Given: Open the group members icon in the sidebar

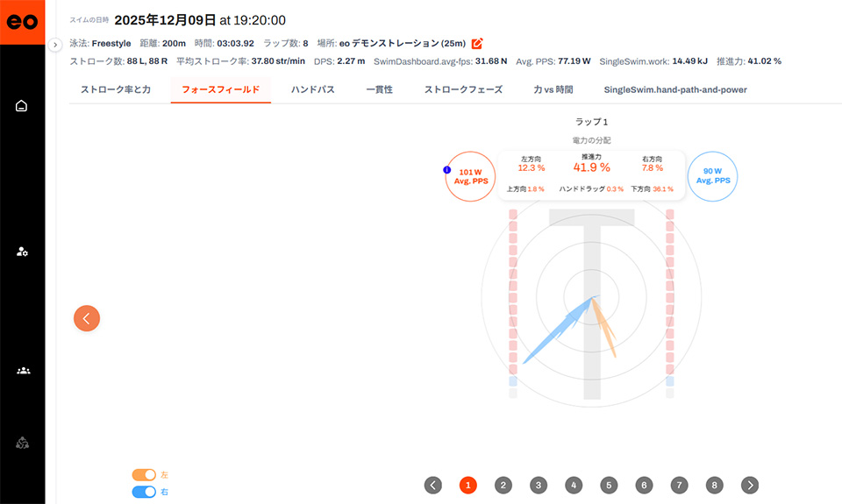Looking at the screenshot, I should coord(23,370).
